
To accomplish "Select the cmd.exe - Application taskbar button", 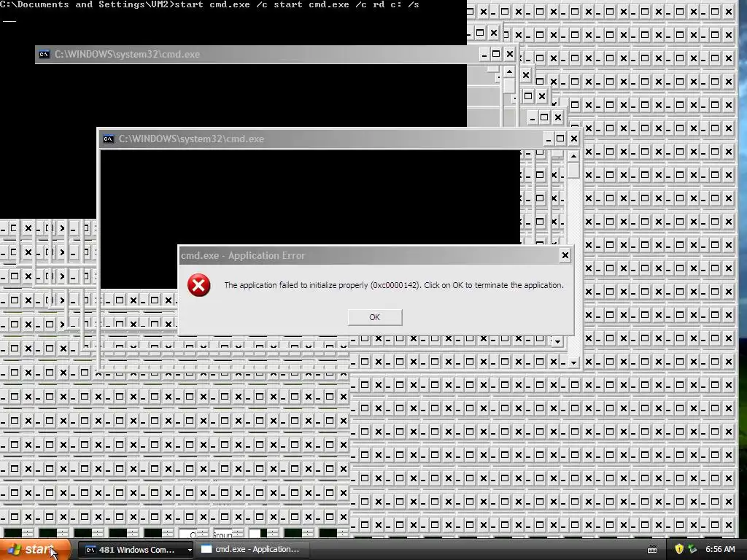I will click(251, 550).
